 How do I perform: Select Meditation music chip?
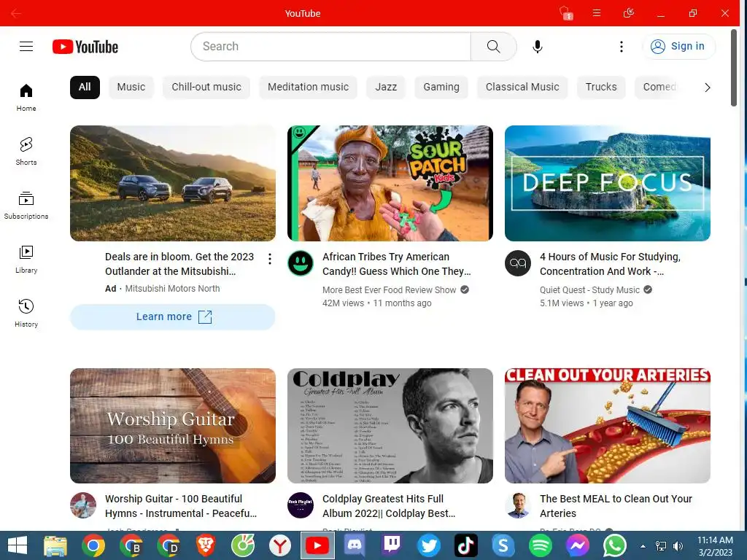(x=309, y=87)
